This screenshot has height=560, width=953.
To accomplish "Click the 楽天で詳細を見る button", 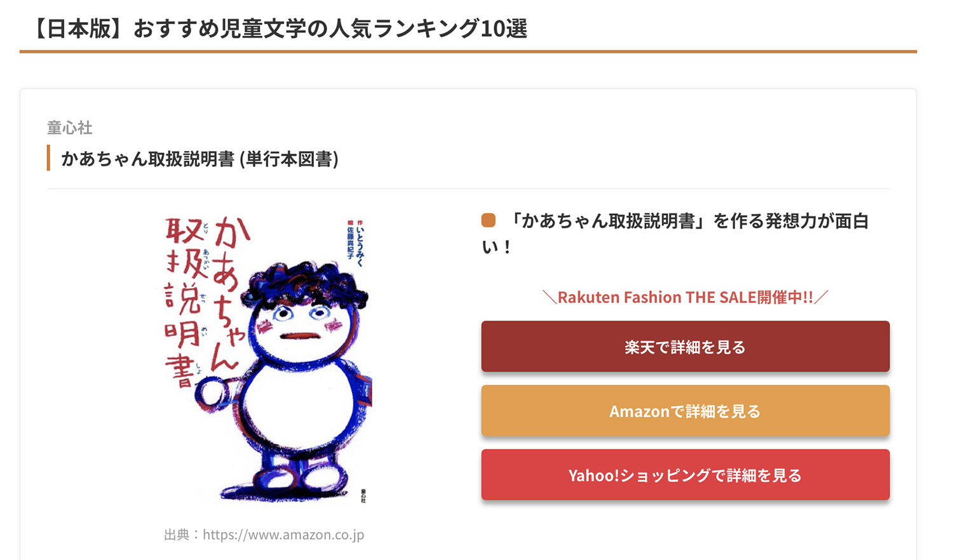I will 685,347.
